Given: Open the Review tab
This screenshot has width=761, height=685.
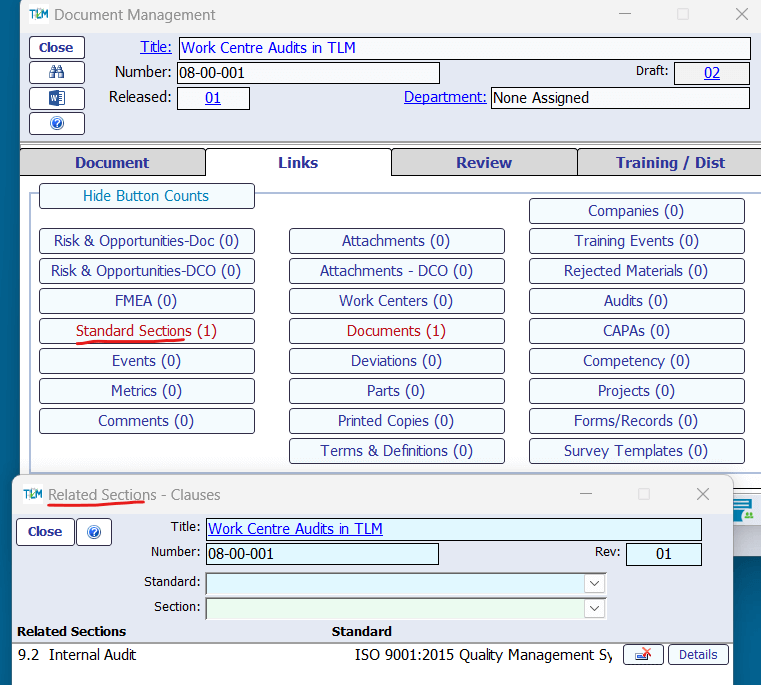Looking at the screenshot, I should (484, 163).
